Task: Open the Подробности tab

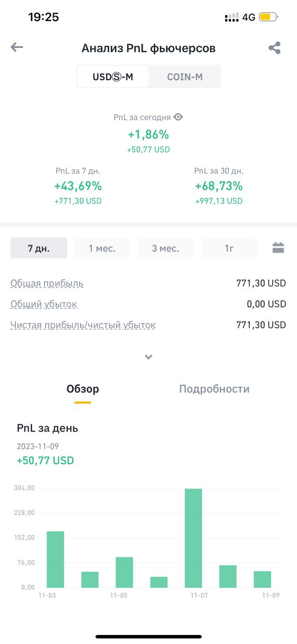Action: coord(214,389)
